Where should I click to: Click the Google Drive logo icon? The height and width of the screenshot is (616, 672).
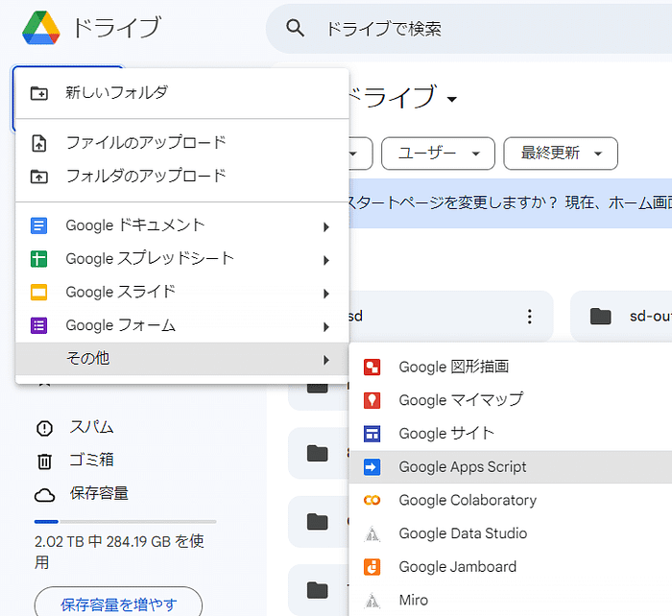41,28
